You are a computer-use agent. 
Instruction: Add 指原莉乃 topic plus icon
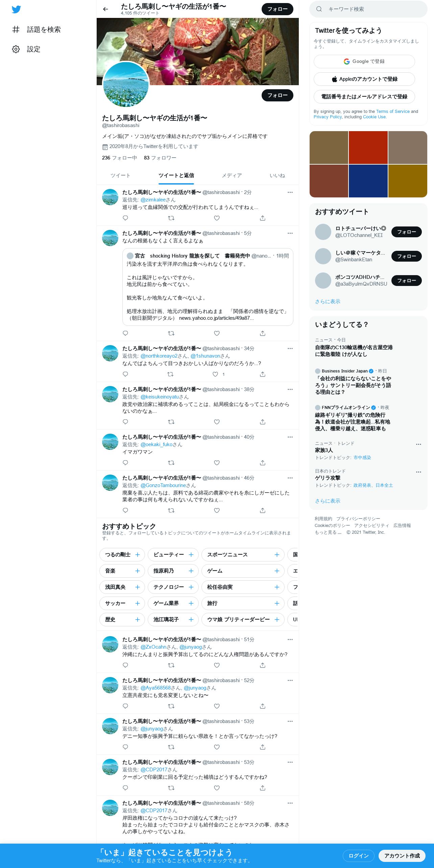coord(191,571)
